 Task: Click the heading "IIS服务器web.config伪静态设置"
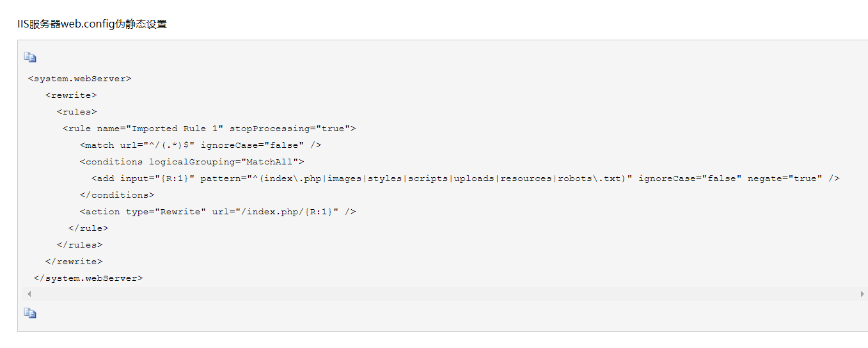(92, 24)
